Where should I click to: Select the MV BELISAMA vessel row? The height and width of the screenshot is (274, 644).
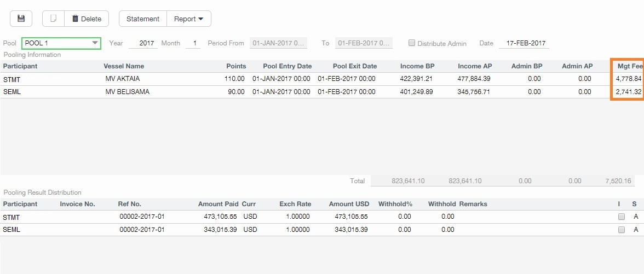point(127,92)
